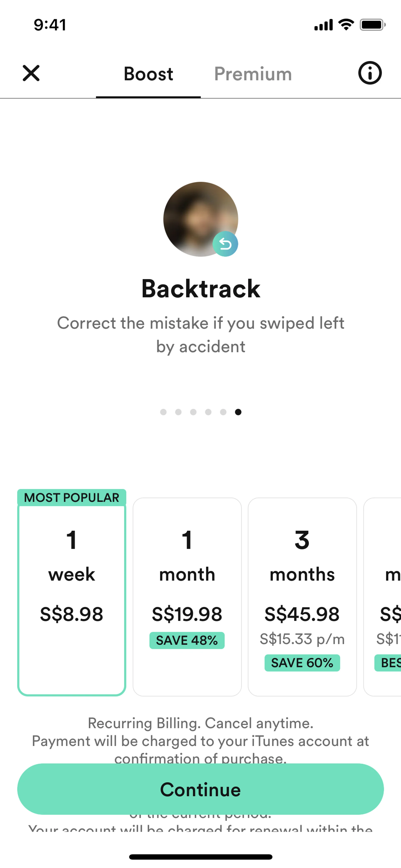
Task: Tap the SAVE 48% badge
Action: click(187, 640)
